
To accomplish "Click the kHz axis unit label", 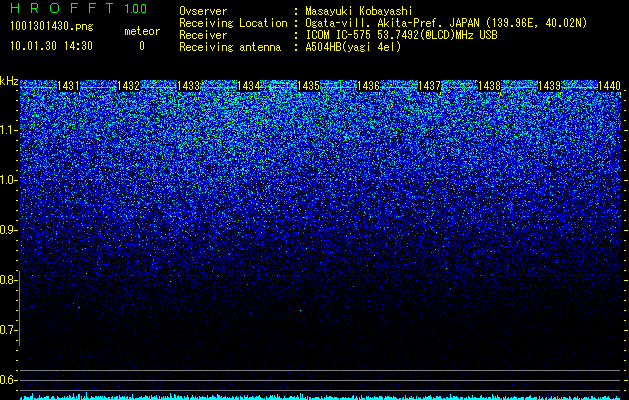I will click(9, 81).
